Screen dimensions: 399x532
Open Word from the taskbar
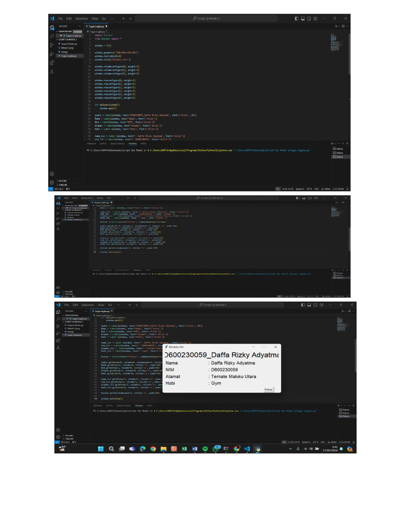coord(195,449)
